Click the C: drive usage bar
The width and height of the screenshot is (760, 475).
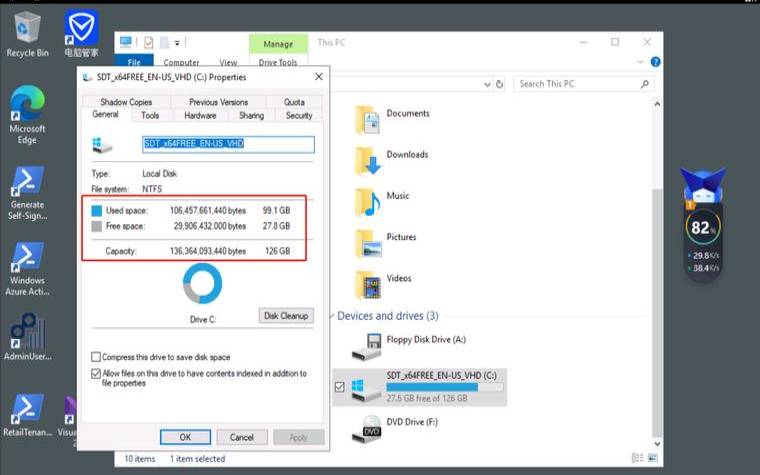(444, 387)
